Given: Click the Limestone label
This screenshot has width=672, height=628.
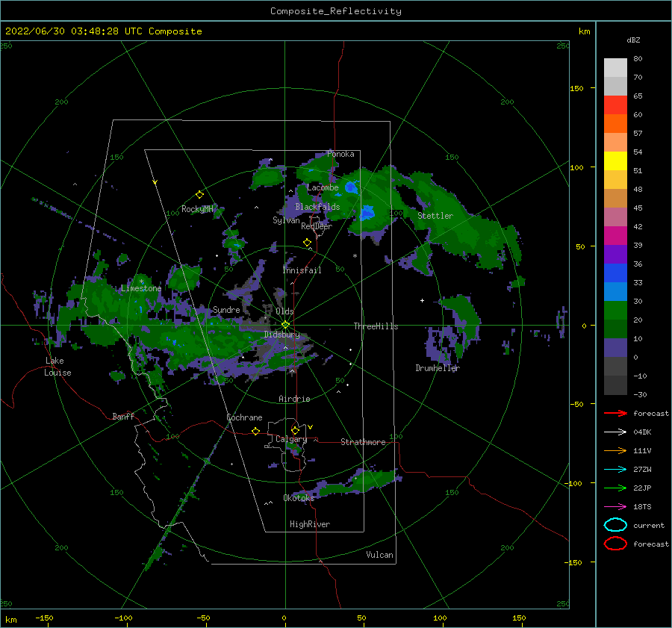Looking at the screenshot, I should click(x=141, y=288).
